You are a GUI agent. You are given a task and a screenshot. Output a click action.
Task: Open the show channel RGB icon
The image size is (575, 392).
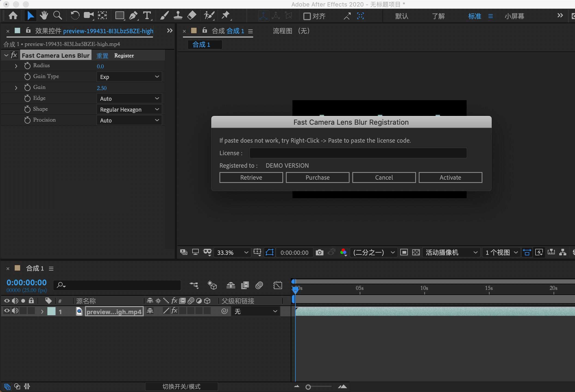(x=343, y=252)
